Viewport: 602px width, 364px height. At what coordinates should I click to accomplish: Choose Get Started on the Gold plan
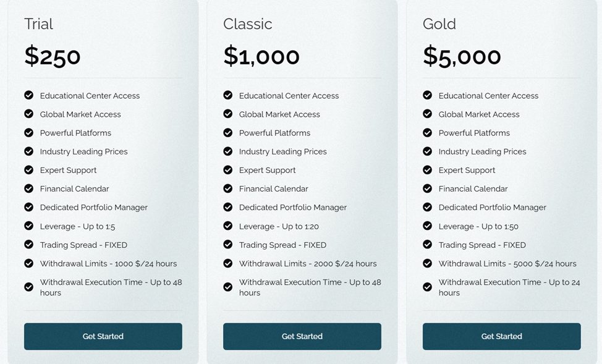(x=501, y=336)
